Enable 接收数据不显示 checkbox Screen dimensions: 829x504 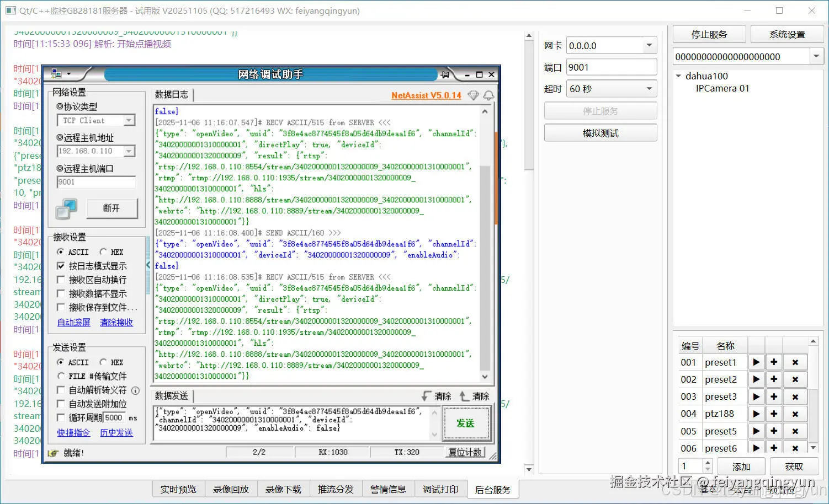[61, 293]
